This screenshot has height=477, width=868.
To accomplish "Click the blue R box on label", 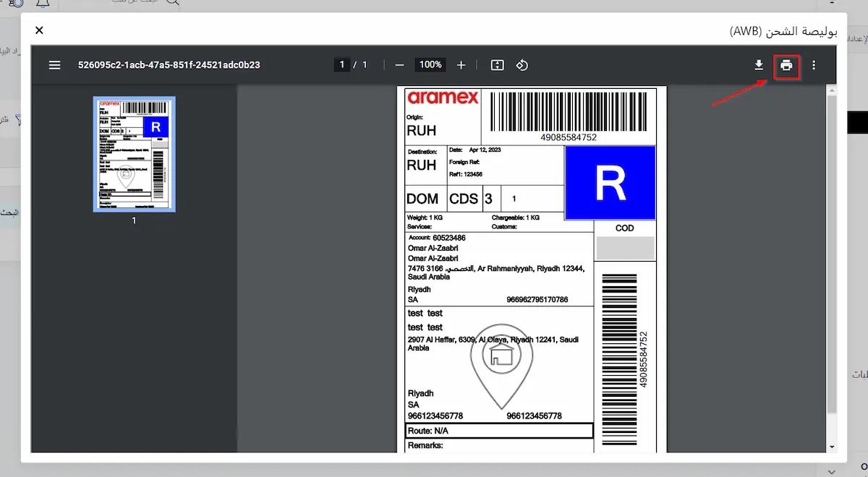I will click(x=610, y=183).
